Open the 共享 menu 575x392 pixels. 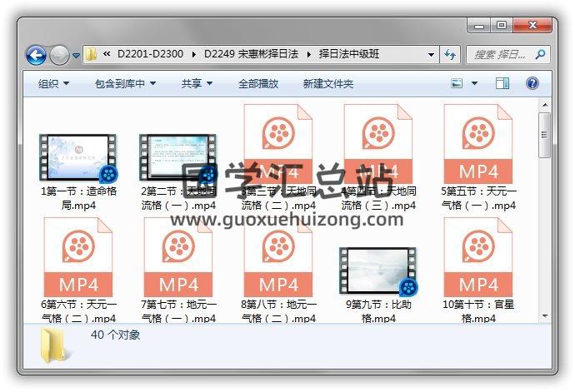point(197,84)
